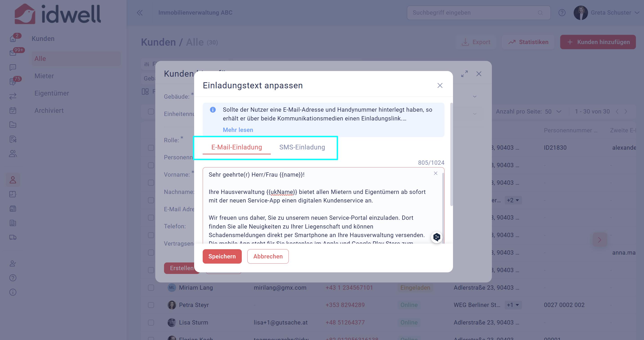
Task: Open the Anzahl pro Seite 50 dropdown
Action: 553,111
